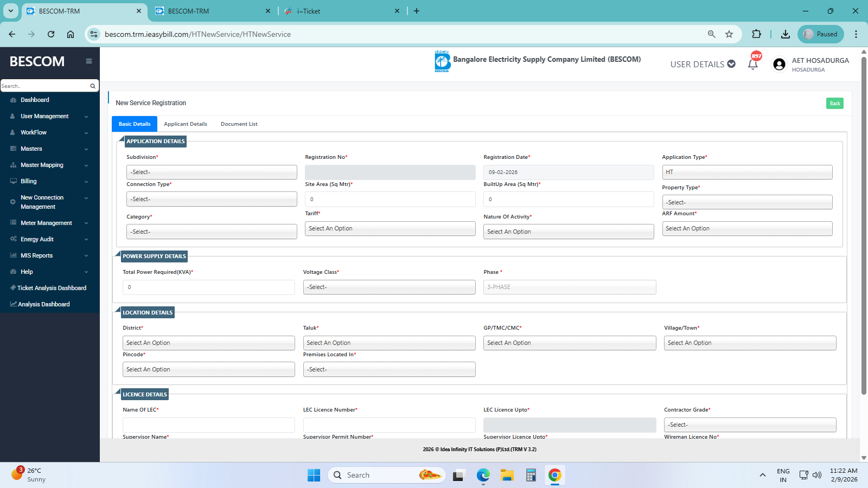The width and height of the screenshot is (868, 488).
Task: Open the Voltage Class dropdown
Action: (x=389, y=287)
